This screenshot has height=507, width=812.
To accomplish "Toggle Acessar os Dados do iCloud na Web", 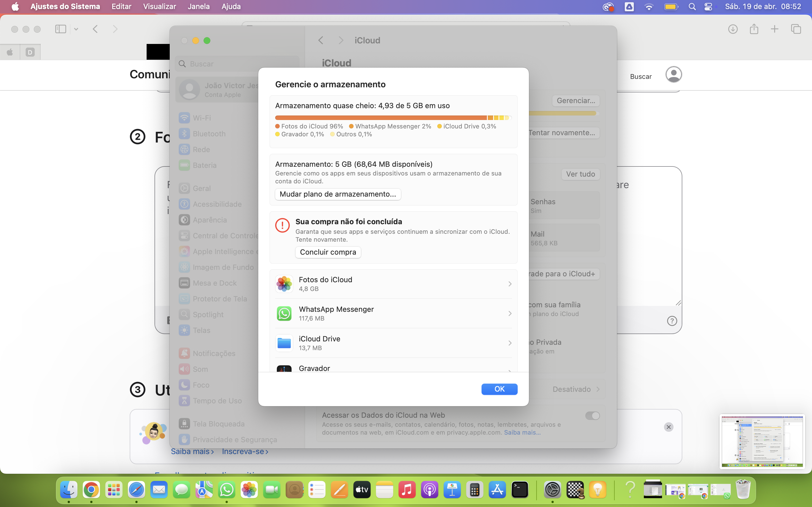I will click(592, 416).
